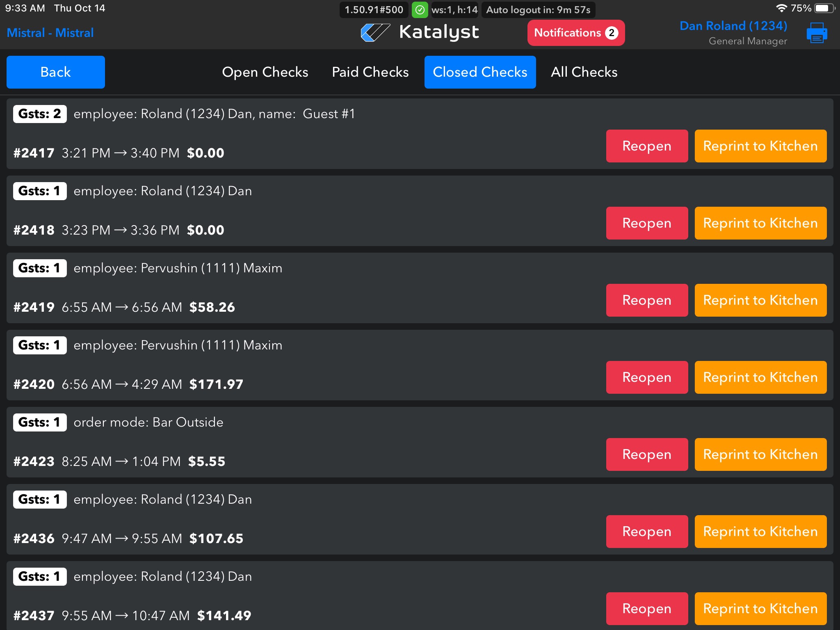The height and width of the screenshot is (630, 840).
Task: Tap the Katalyst logo icon
Action: point(375,32)
